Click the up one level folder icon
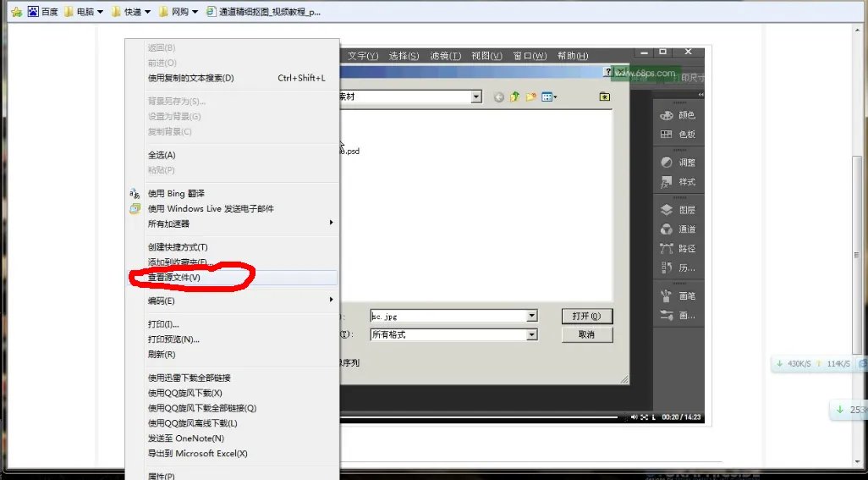Viewport: 868px width, 480px height. tap(515, 97)
